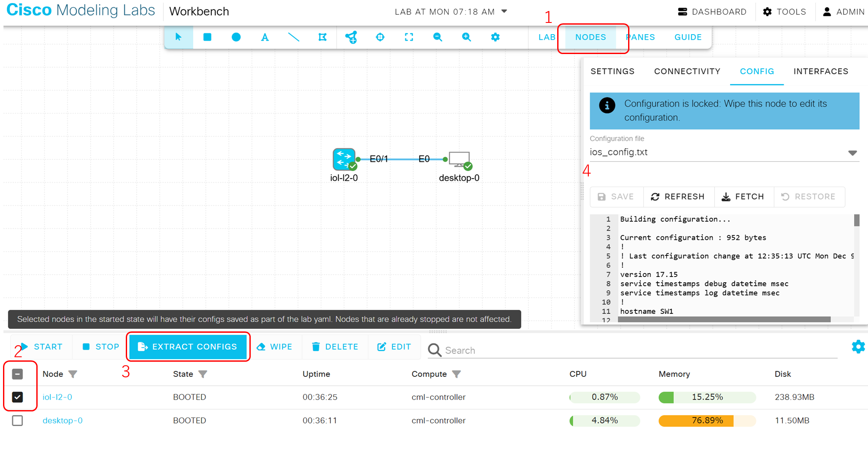Click the iol-l2-0 switch node icon
The width and height of the screenshot is (868, 449).
(x=344, y=159)
